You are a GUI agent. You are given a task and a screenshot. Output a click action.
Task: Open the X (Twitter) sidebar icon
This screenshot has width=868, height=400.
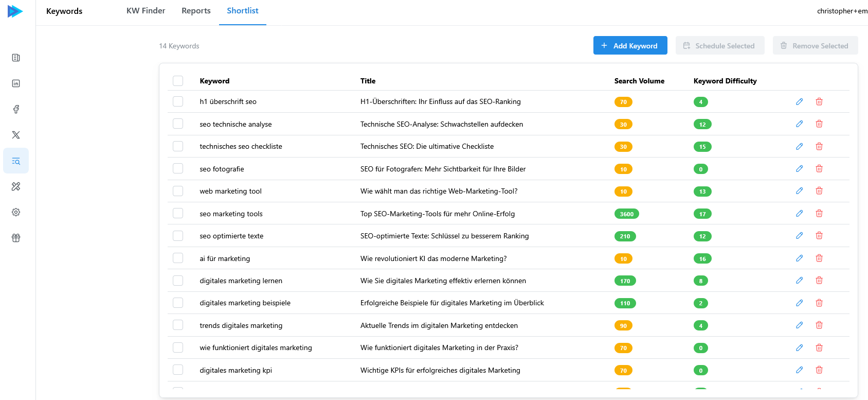[x=16, y=135]
